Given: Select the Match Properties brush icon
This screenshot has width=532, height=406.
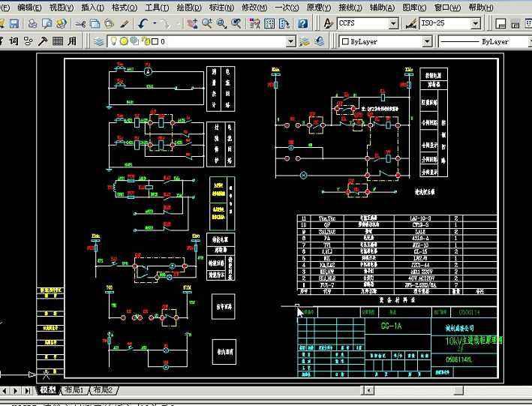Looking at the screenshot, I should point(124,24).
